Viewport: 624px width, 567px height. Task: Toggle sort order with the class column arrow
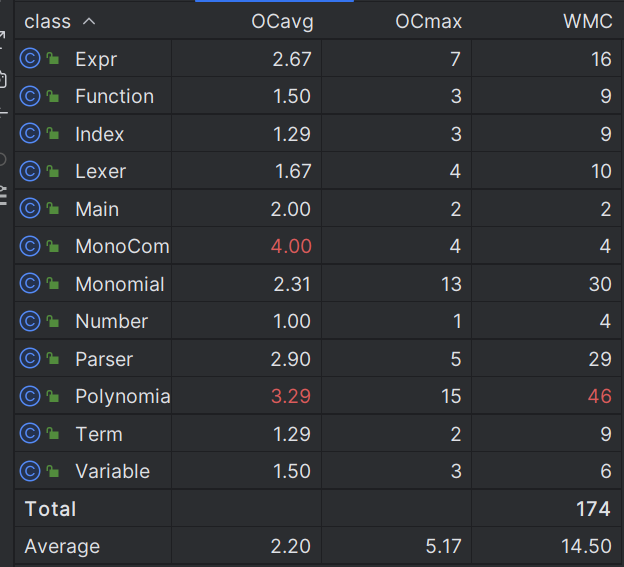pyautogui.click(x=89, y=21)
